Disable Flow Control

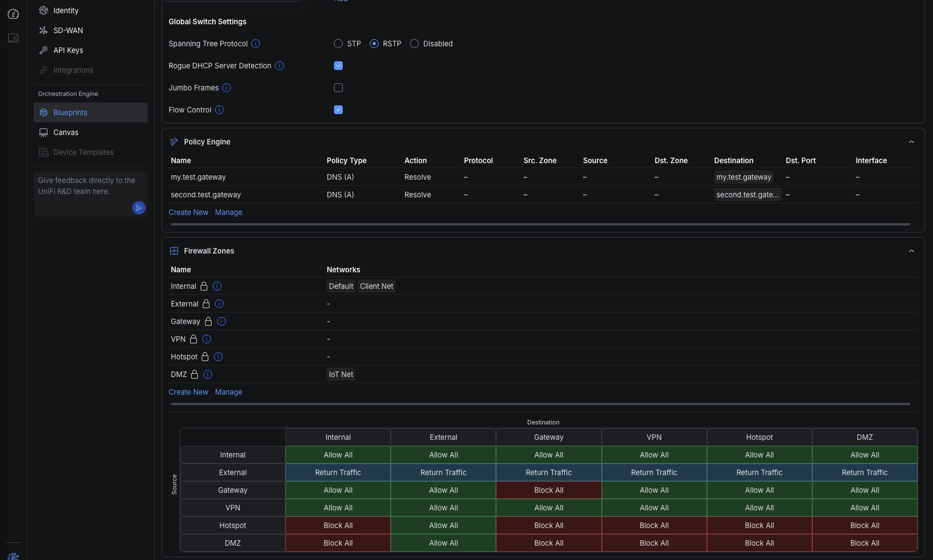pos(338,109)
